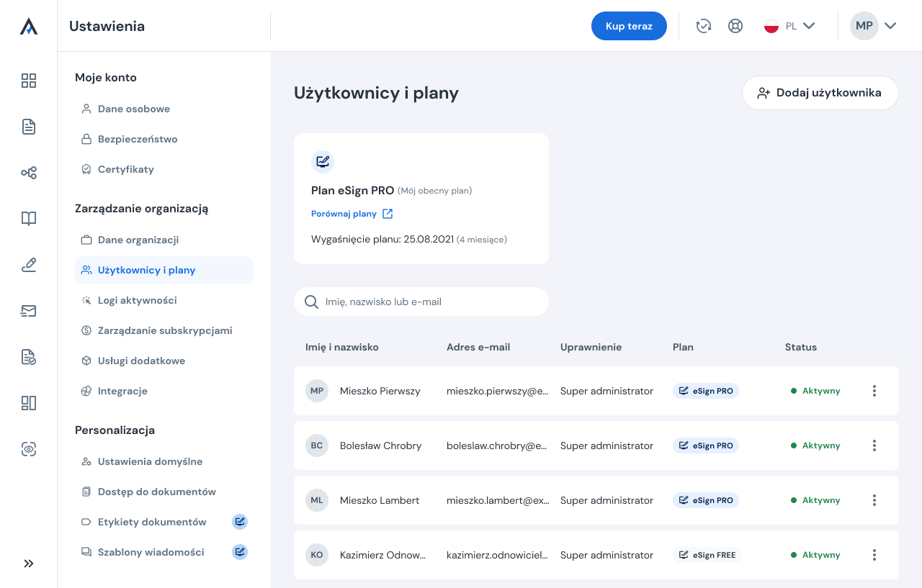Select the signature pen icon in sidebar

(x=29, y=266)
